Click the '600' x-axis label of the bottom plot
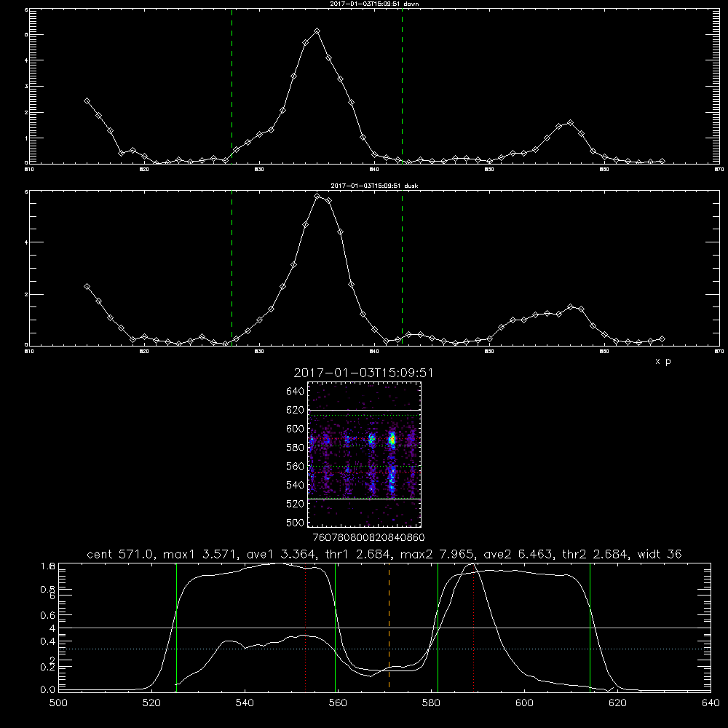Screen dimensions: 728x728 click(525, 703)
